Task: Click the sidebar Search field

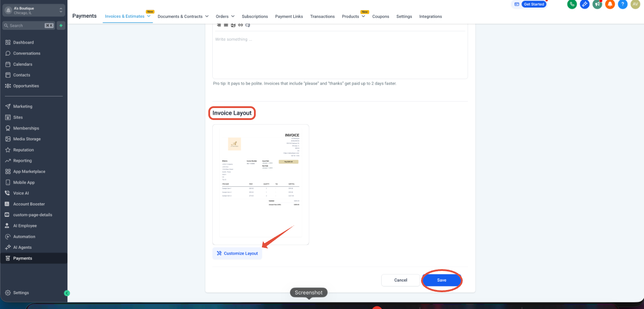Action: click(x=28, y=26)
